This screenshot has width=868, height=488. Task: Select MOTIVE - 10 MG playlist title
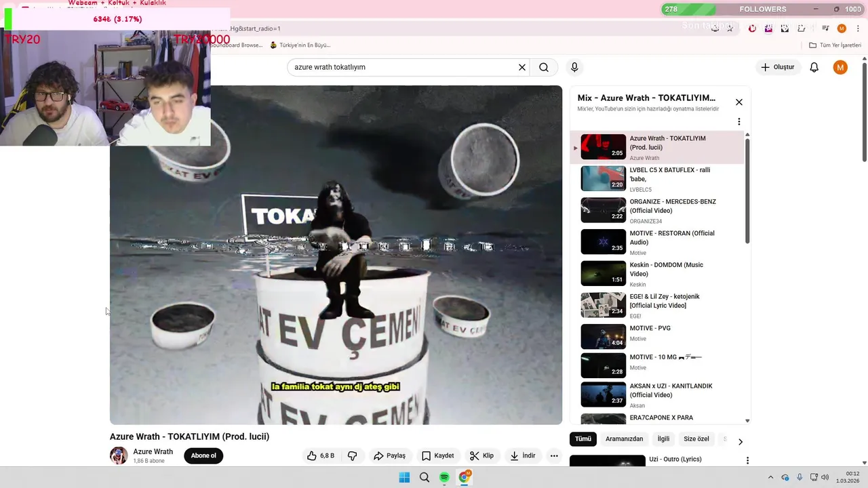coord(665,357)
